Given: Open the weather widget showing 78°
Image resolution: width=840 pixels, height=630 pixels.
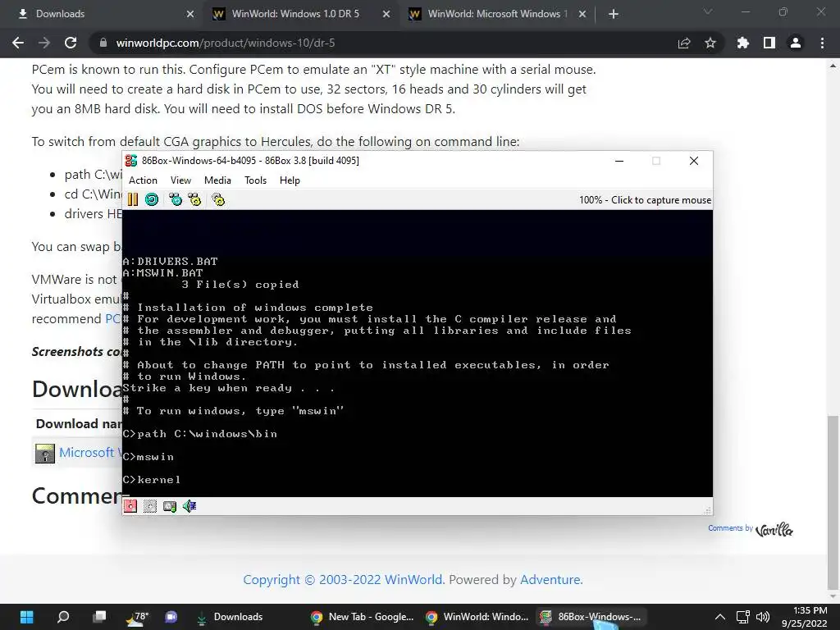Looking at the screenshot, I should tap(136, 617).
